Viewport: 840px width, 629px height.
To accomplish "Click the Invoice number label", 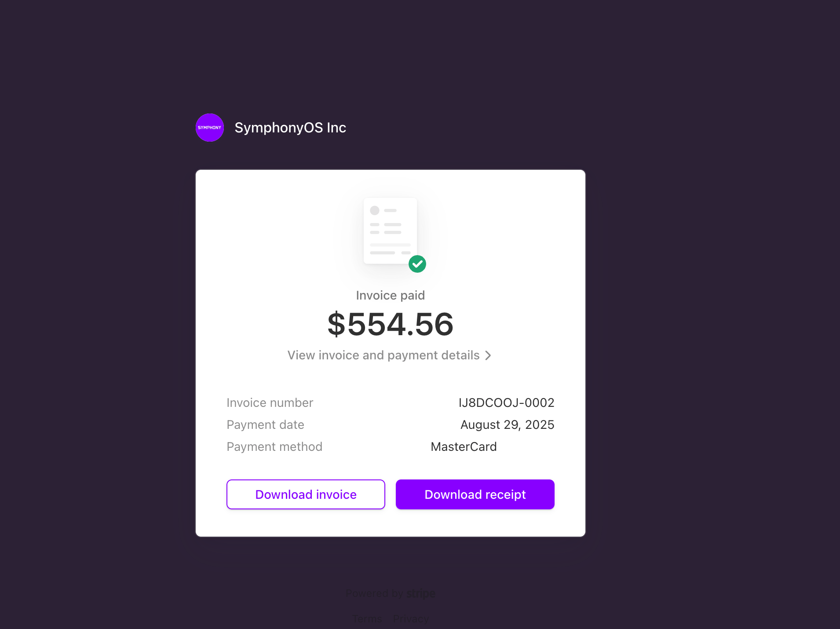I will coord(270,402).
